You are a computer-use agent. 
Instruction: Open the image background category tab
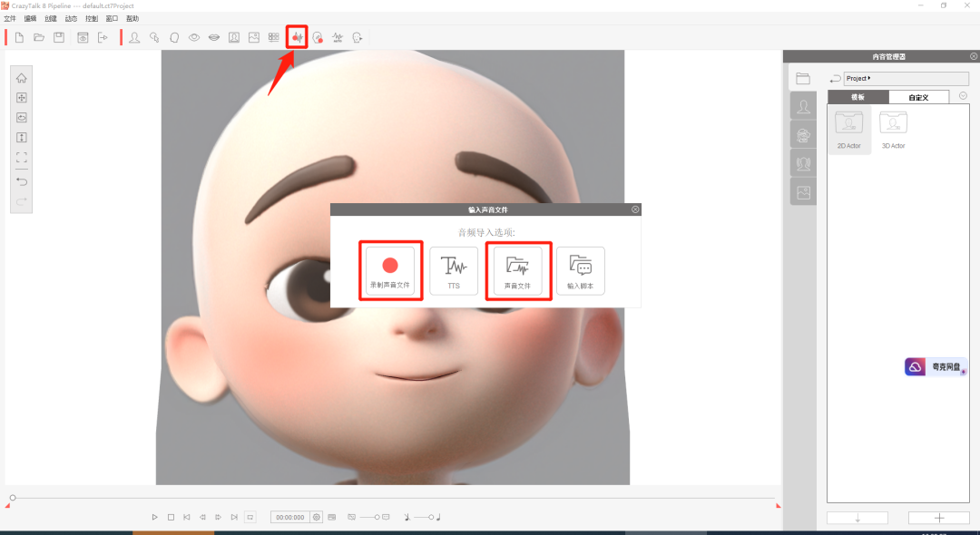click(x=803, y=192)
